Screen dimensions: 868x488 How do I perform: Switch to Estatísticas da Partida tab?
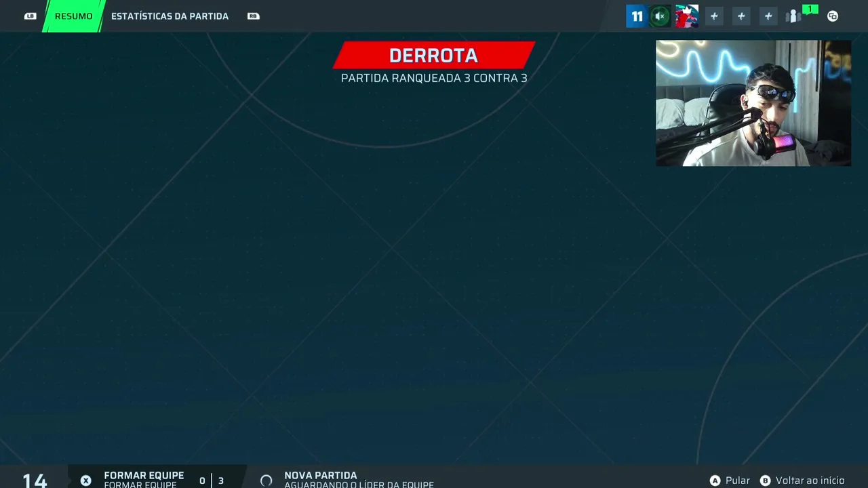[170, 16]
